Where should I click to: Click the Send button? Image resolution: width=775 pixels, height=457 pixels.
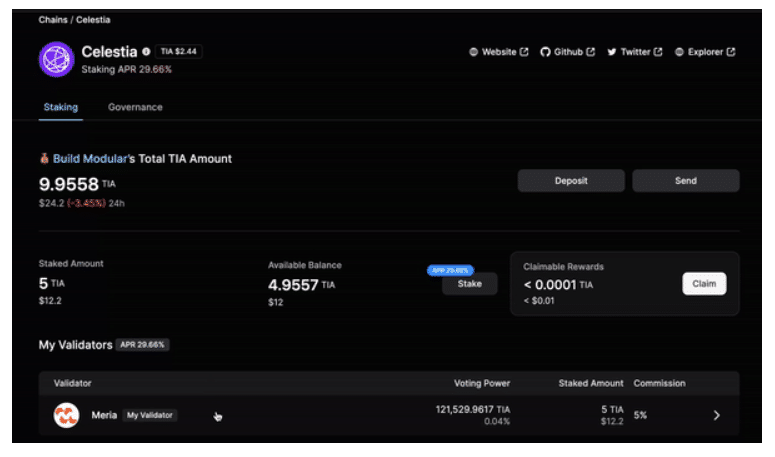(686, 181)
